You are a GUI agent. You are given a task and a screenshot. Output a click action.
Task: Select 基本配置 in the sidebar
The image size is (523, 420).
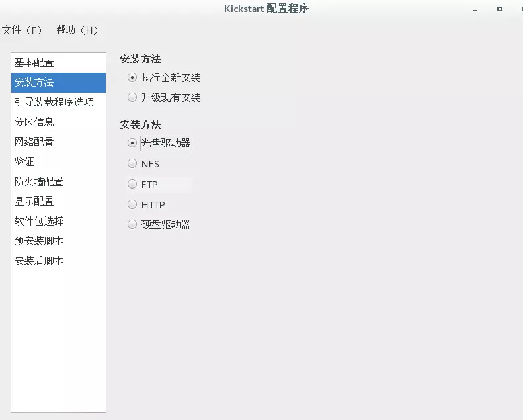coord(58,62)
